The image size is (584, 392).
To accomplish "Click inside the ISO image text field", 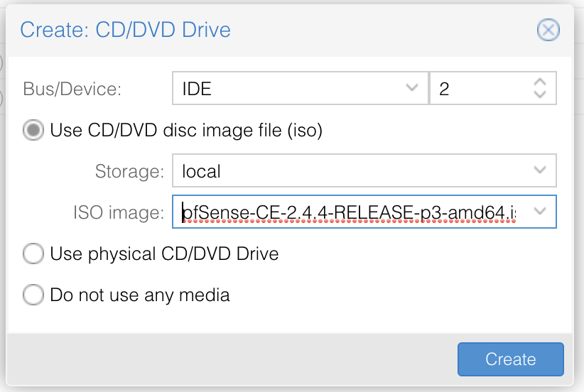I will [348, 212].
